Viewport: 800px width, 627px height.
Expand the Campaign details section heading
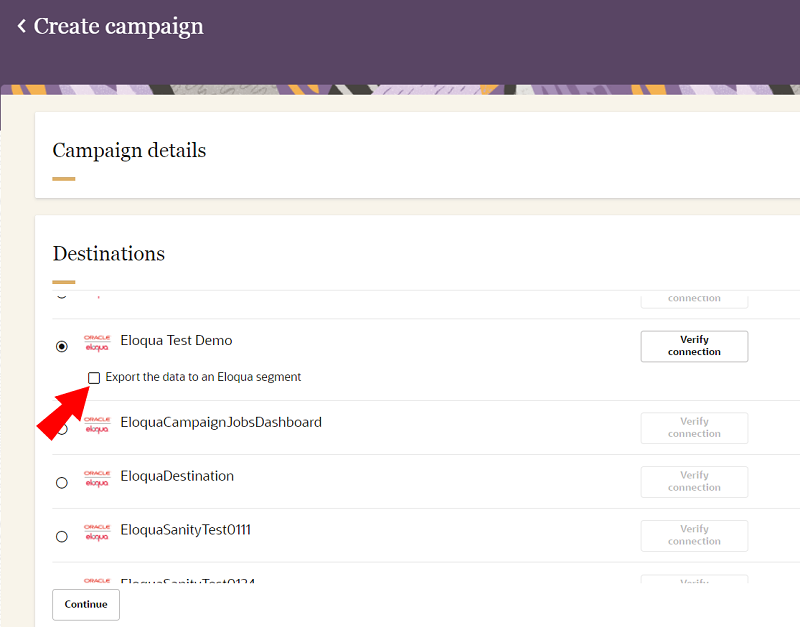coord(129,151)
